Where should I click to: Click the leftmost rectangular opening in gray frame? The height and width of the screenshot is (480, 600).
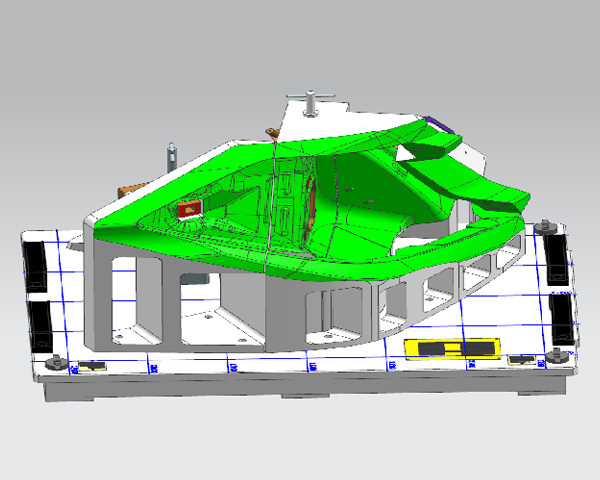pos(132,290)
